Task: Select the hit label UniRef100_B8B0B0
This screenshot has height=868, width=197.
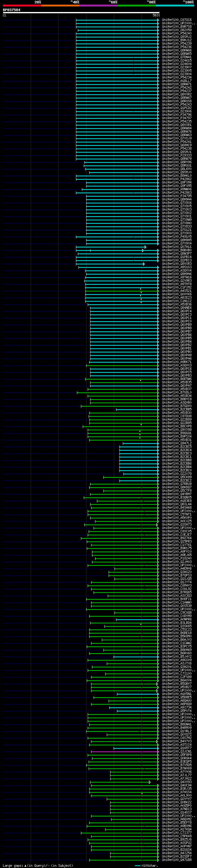Action: (177, 250)
